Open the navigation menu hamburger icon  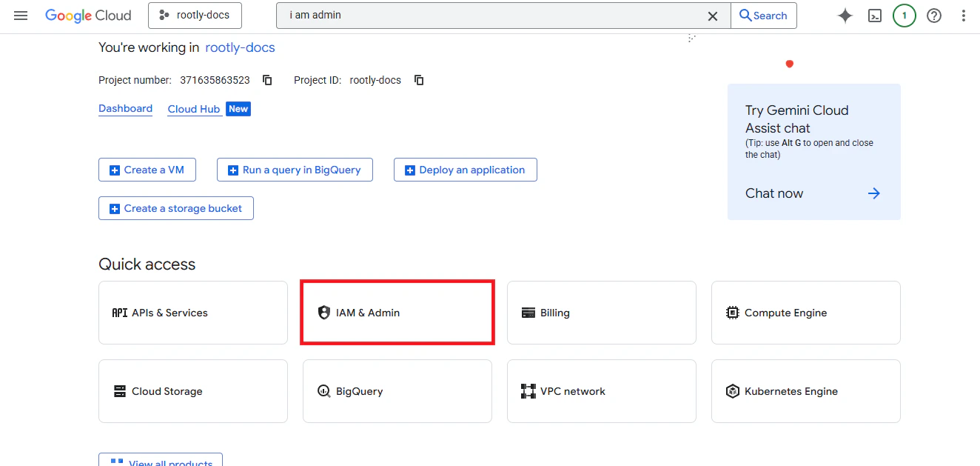coord(21,15)
